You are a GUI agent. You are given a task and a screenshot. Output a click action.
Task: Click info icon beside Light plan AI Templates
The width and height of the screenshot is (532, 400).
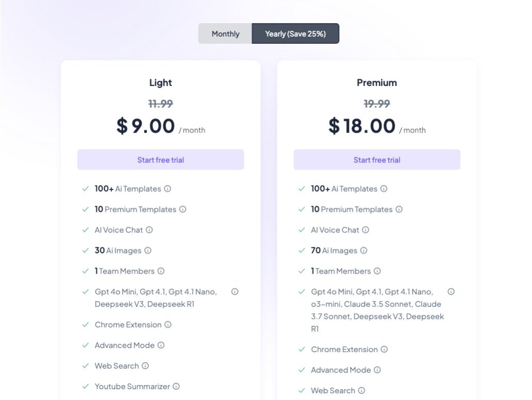coord(168,189)
